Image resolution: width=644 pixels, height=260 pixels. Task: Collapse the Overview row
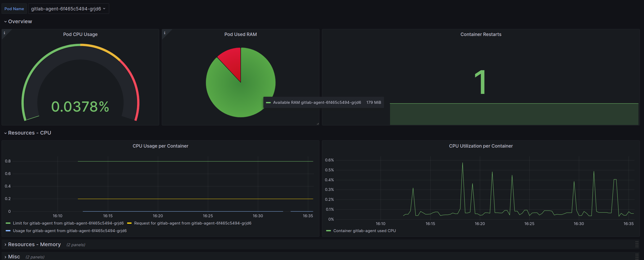click(x=20, y=21)
